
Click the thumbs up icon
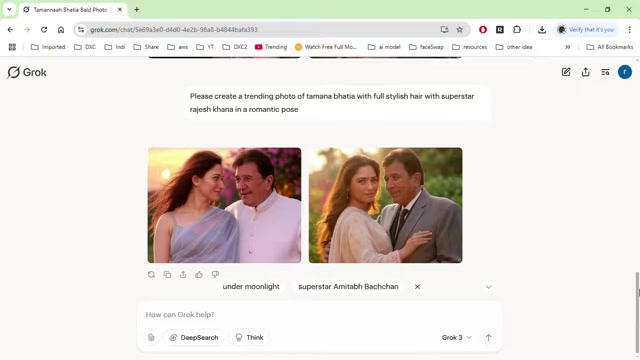199,275
